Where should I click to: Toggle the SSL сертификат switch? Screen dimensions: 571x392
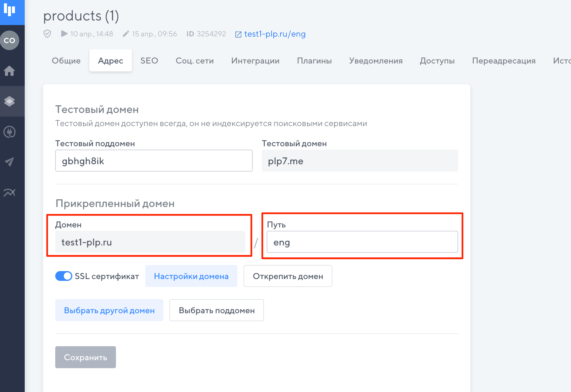[x=63, y=276]
